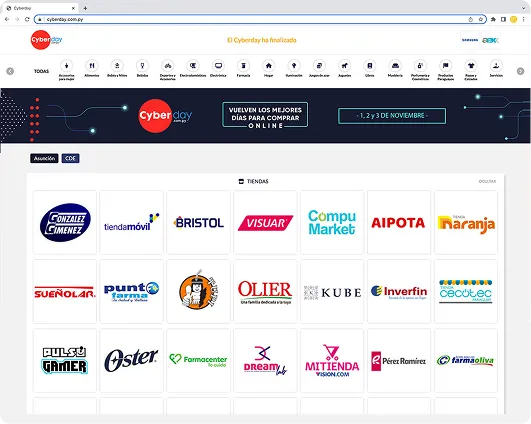Viewport: 531px width, 424px height.
Task: Open the Libros category icon
Action: pos(370,66)
